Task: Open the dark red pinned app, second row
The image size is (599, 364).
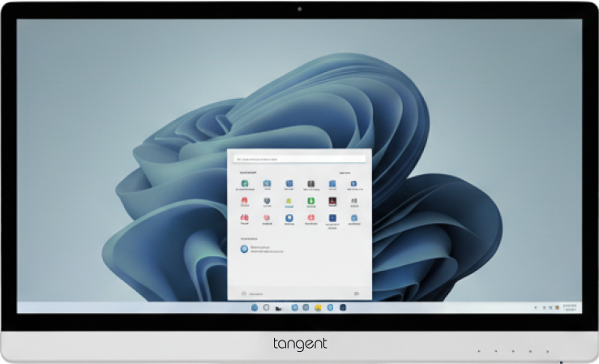Action: pos(332,201)
